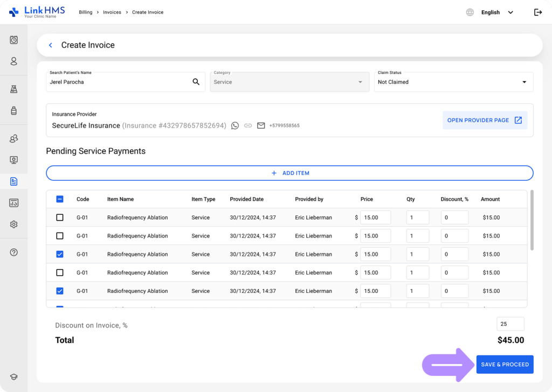This screenshot has height=392, width=552.
Task: Open the graduation cap training icon
Action: (13, 377)
